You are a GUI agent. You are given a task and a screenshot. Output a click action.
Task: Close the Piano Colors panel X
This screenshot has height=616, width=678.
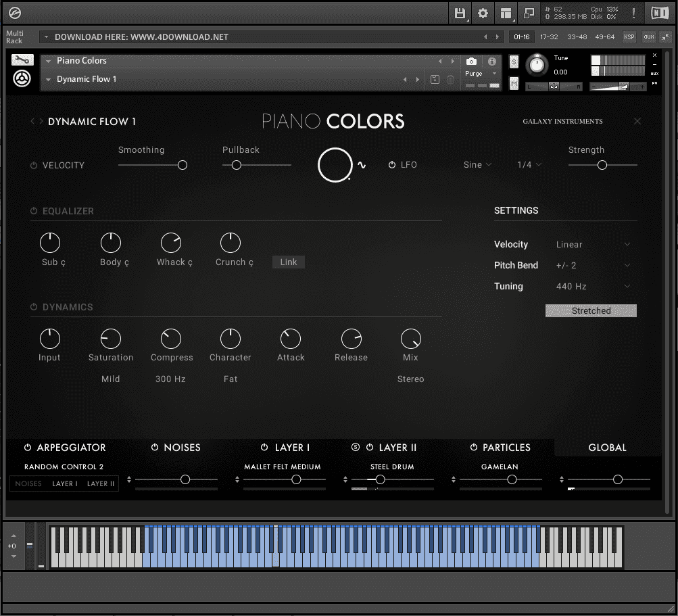[637, 121]
